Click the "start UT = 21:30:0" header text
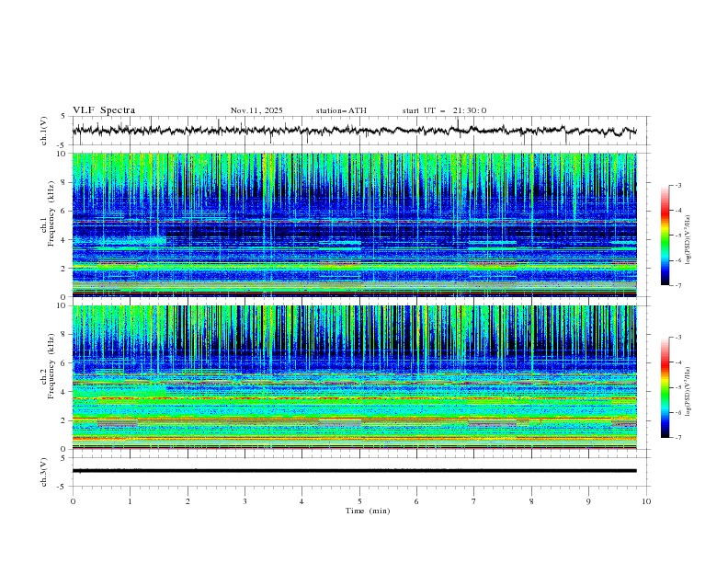728x563 pixels. pyautogui.click(x=444, y=110)
